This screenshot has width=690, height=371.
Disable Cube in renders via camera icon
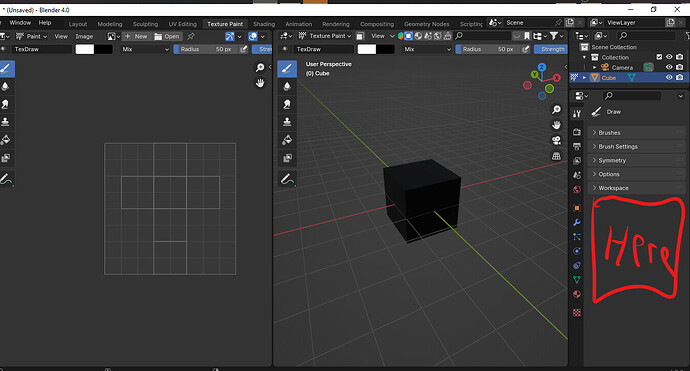tap(679, 77)
